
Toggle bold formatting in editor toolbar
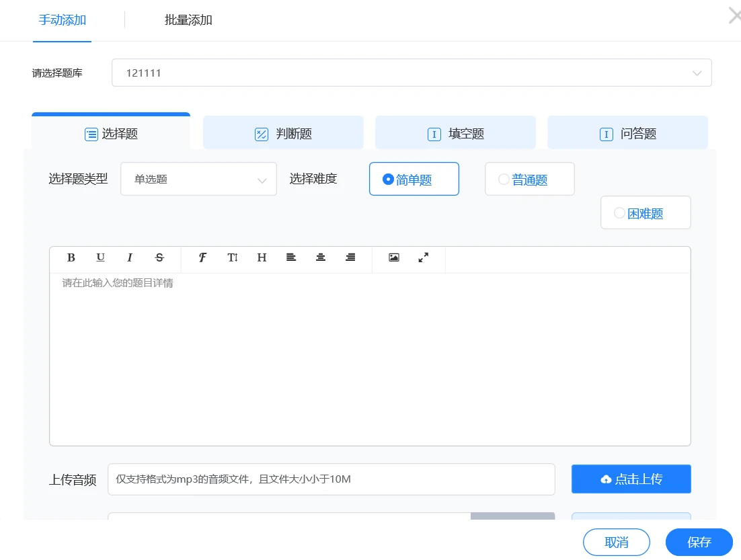pos(71,257)
